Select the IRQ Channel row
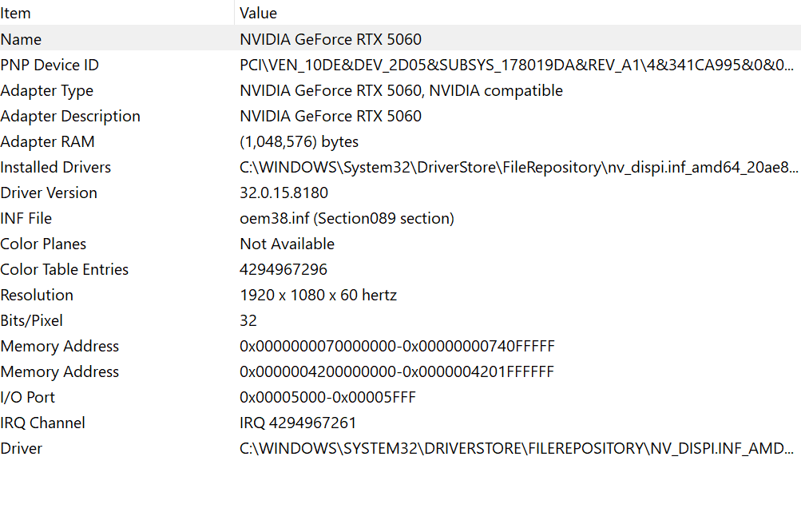The width and height of the screenshot is (801, 532). tap(43, 423)
